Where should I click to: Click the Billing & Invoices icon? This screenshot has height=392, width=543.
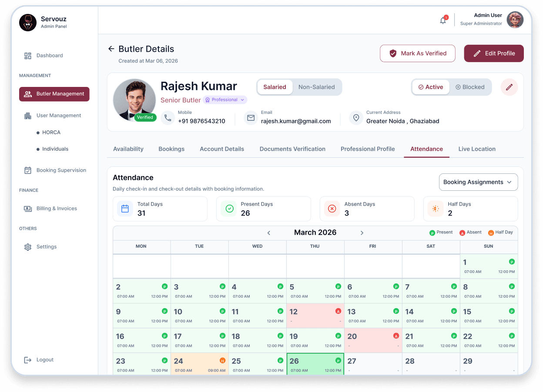[x=28, y=209]
